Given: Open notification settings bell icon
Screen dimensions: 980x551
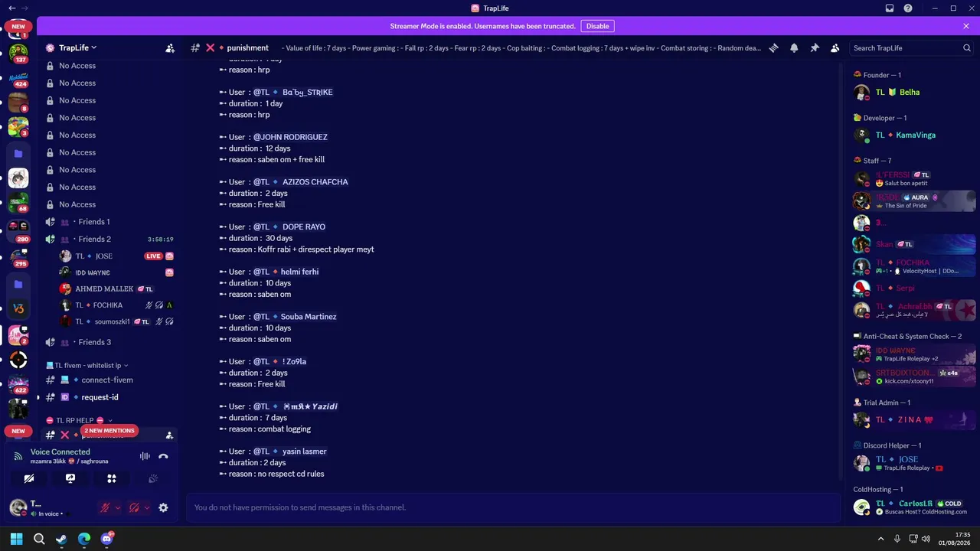Looking at the screenshot, I should 794,47.
